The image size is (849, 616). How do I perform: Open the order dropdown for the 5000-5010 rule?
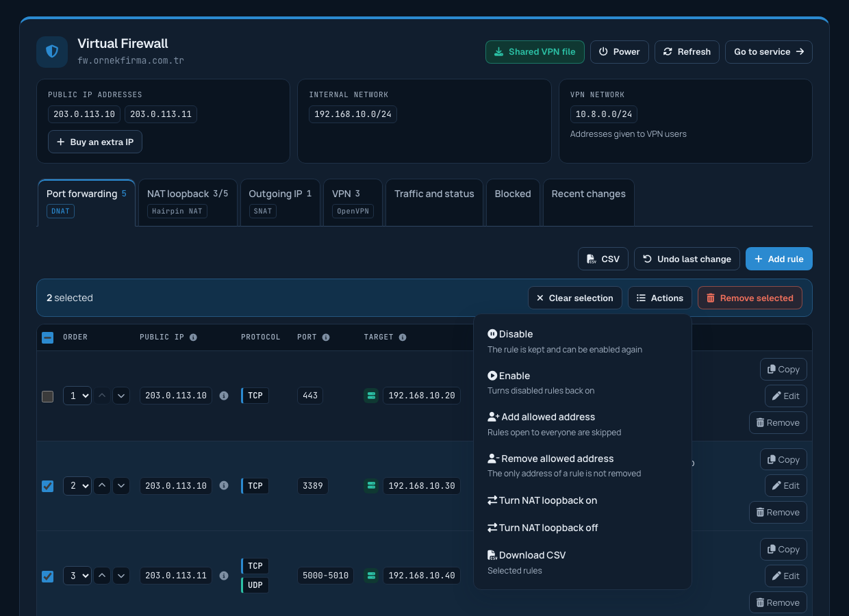[x=77, y=576]
